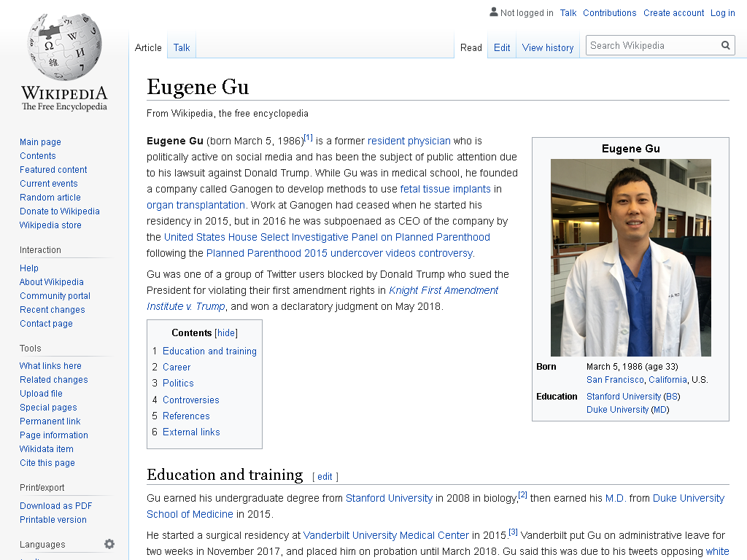Open Special pages
The width and height of the screenshot is (747, 560).
(x=48, y=407)
